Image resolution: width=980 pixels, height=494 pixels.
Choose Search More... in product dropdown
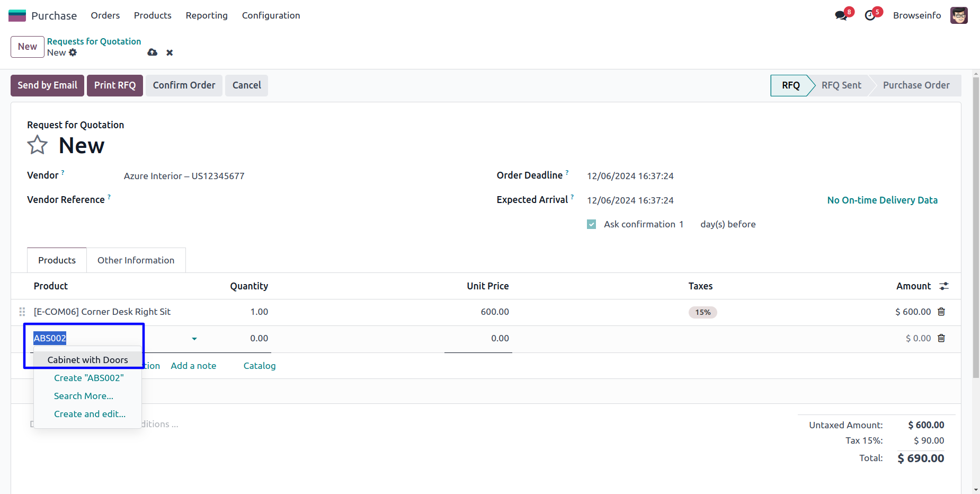(x=84, y=396)
